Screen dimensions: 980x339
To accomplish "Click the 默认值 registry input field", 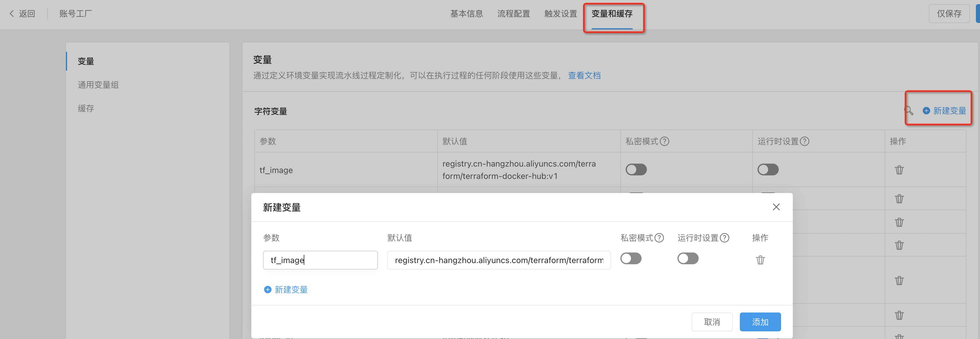I will (x=498, y=260).
